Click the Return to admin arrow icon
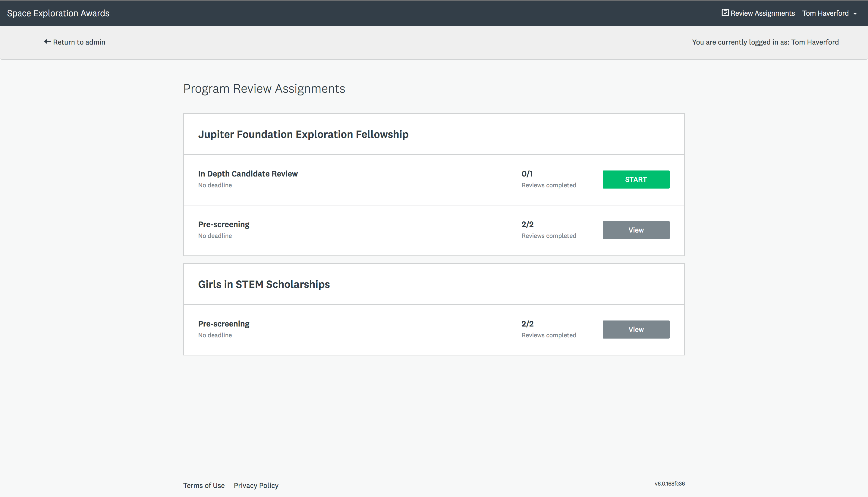Screen dimensions: 868x497 tap(47, 42)
